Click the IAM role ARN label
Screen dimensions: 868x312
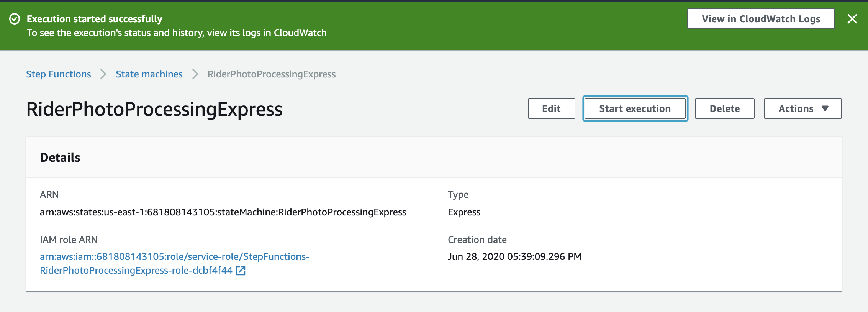click(x=69, y=240)
